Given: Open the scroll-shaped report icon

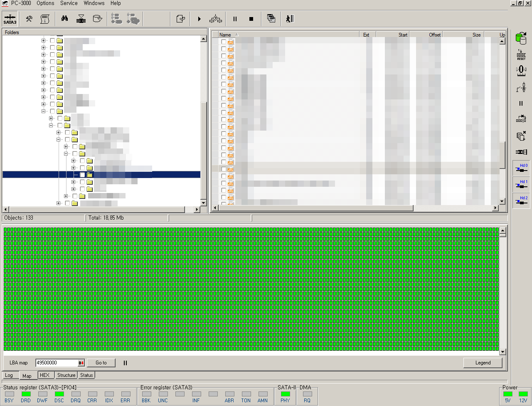Looking at the screenshot, I should pos(45,19).
